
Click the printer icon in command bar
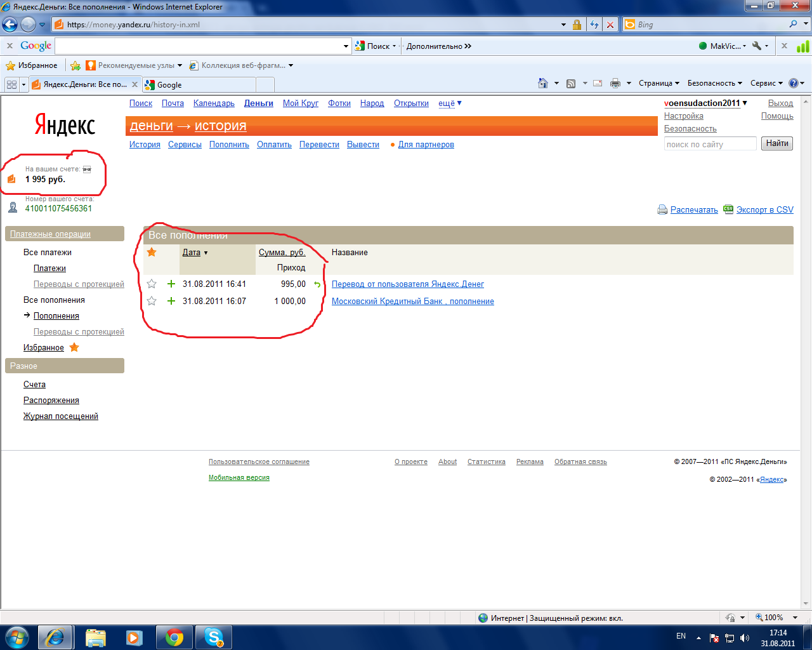pyautogui.click(x=615, y=83)
